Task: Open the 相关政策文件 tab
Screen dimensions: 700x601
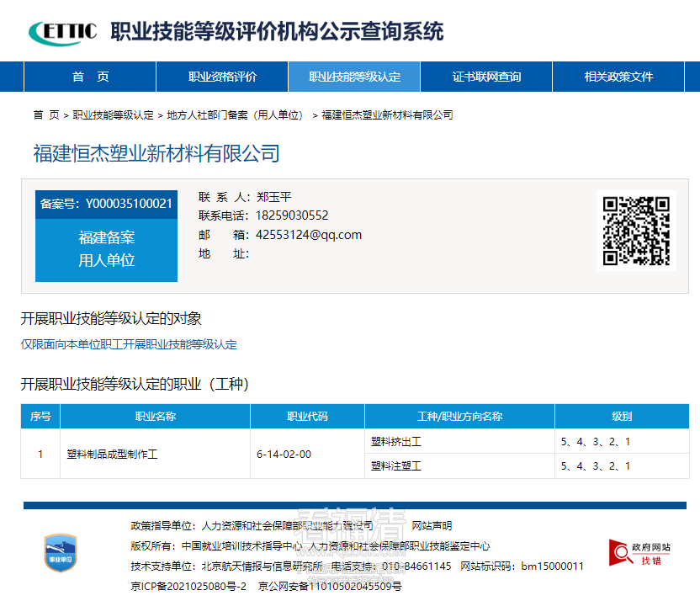Action: (x=618, y=77)
